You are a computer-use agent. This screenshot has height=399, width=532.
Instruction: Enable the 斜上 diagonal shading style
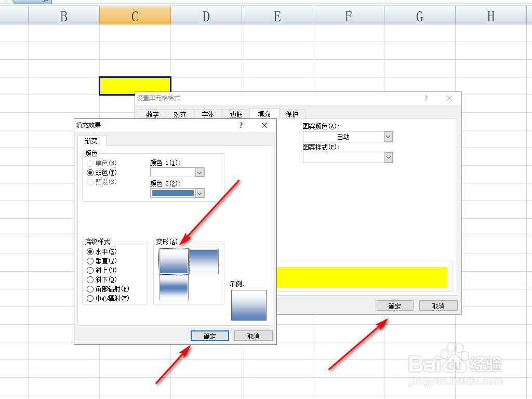[89, 270]
